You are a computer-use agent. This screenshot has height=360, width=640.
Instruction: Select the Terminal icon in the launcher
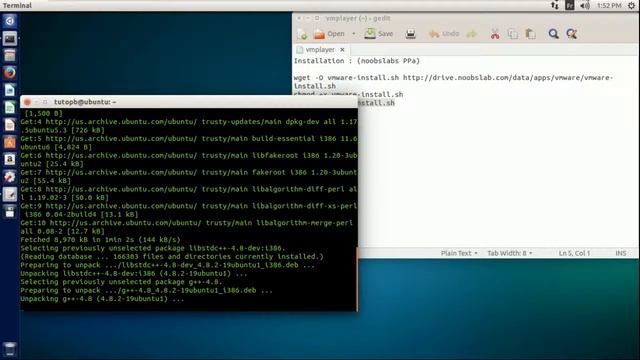(x=10, y=39)
